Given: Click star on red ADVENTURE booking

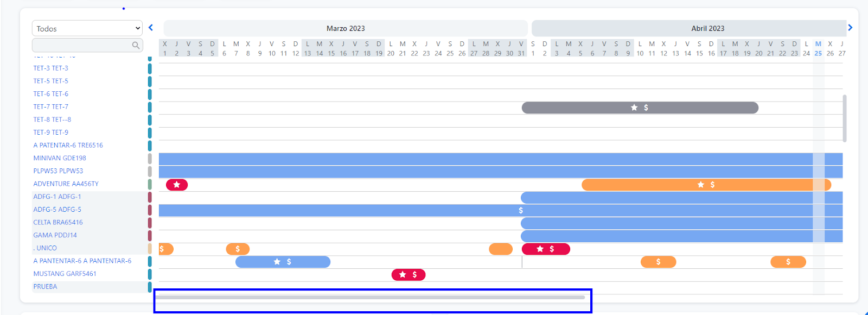Looking at the screenshot, I should tap(177, 185).
